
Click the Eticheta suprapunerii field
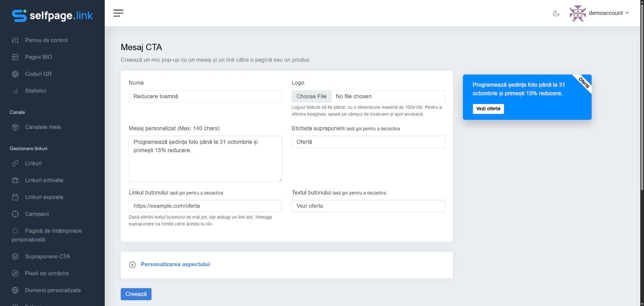[368, 142]
